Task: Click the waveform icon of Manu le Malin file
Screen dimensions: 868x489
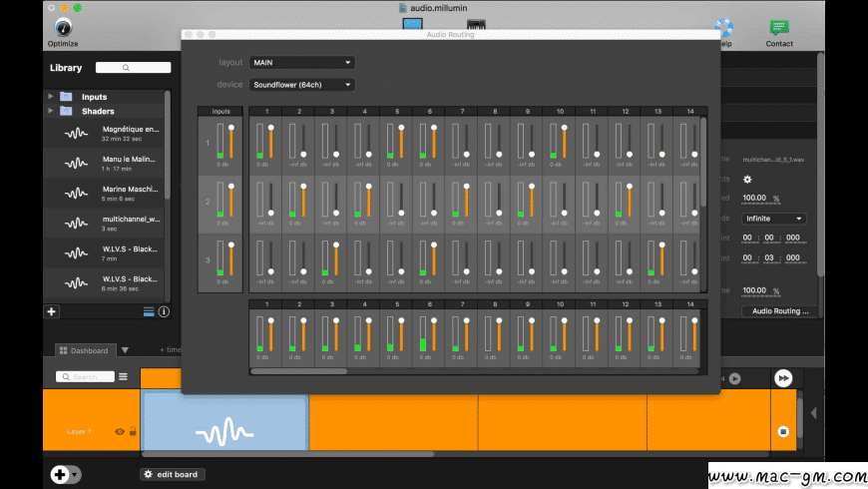Action: pos(77,164)
